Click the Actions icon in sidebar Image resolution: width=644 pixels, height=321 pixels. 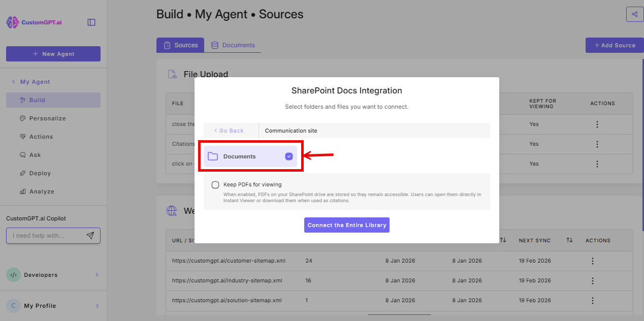22,137
